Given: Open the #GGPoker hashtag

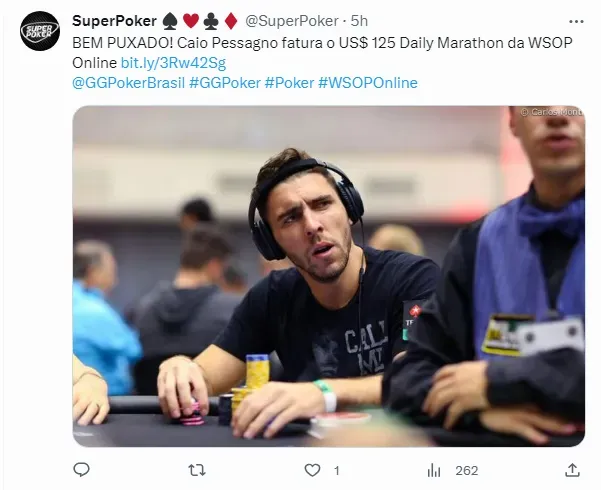Looking at the screenshot, I should [225, 83].
